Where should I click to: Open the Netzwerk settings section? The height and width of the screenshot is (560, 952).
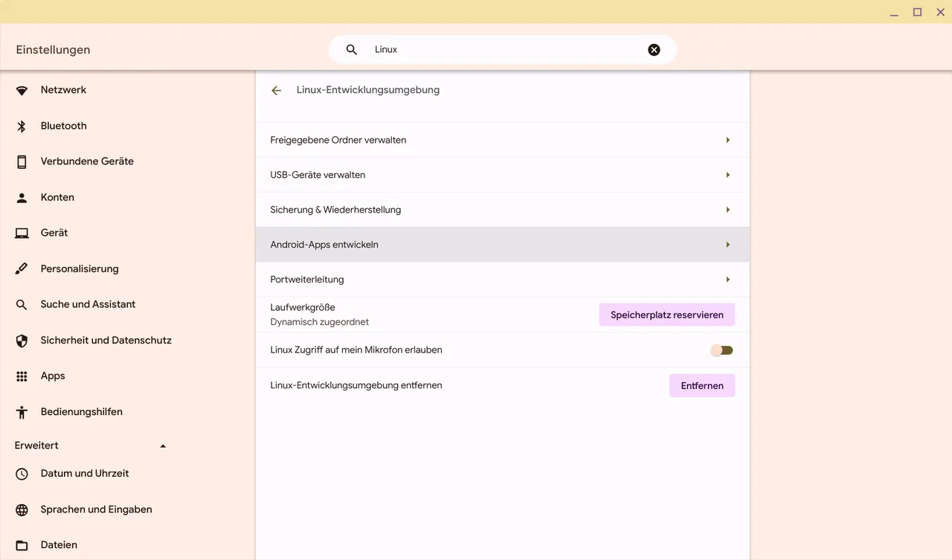coord(63,90)
